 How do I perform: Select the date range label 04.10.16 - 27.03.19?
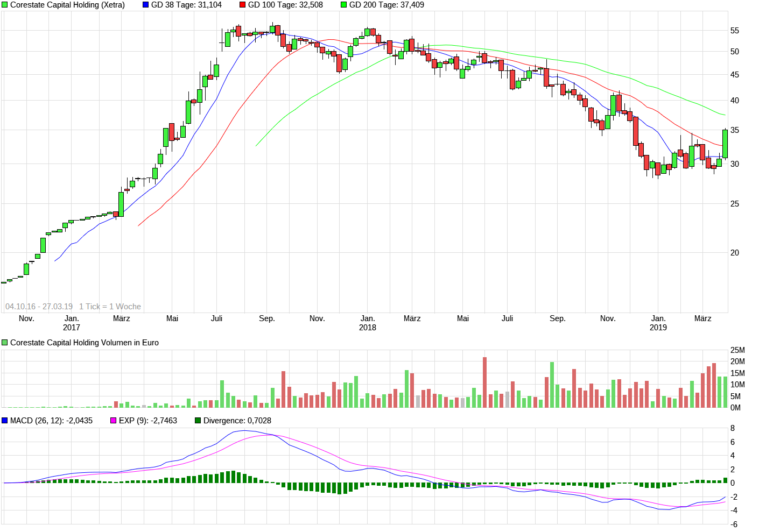click(39, 306)
